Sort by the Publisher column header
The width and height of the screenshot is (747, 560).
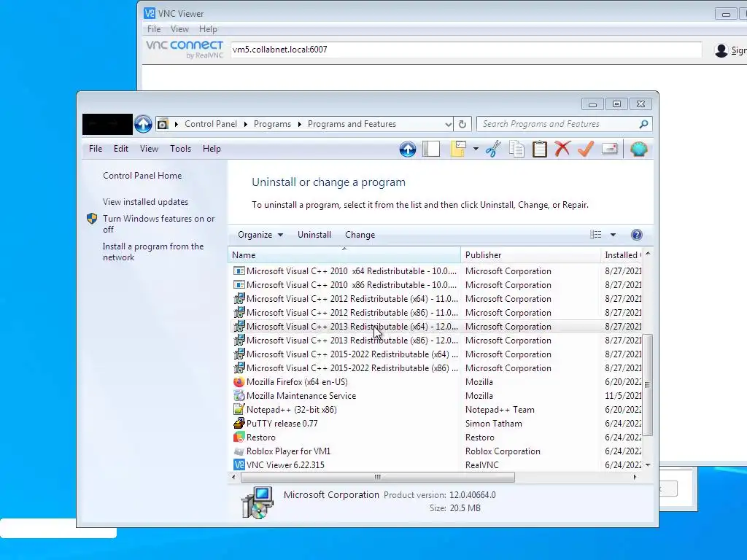[531, 254]
